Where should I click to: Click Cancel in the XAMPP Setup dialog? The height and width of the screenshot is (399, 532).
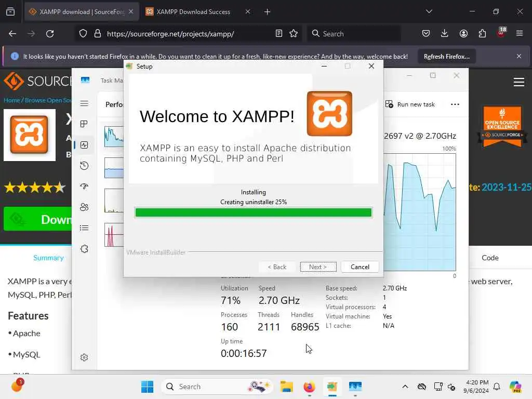click(x=360, y=267)
